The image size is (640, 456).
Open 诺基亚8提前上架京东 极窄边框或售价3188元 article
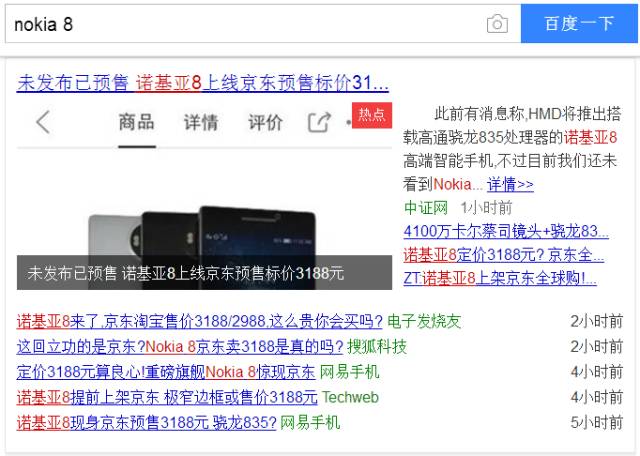click(167, 398)
